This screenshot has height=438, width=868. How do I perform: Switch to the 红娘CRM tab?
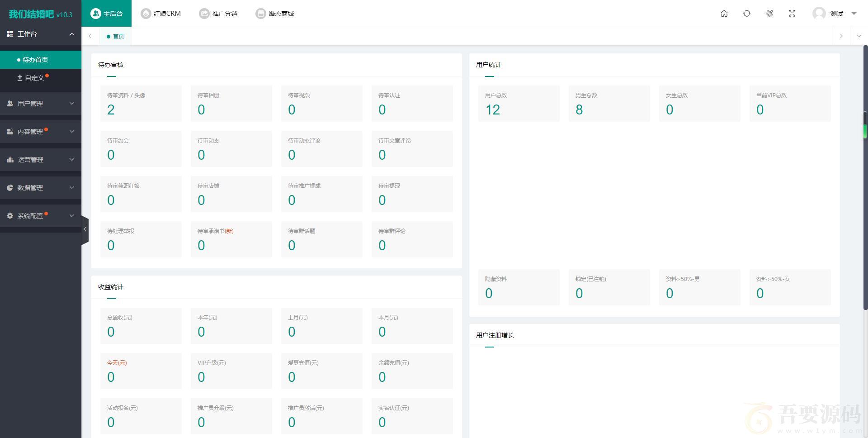(161, 14)
